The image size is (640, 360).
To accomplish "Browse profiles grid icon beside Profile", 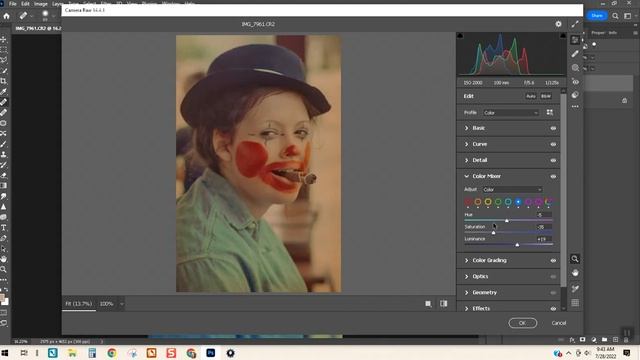I will click(550, 112).
